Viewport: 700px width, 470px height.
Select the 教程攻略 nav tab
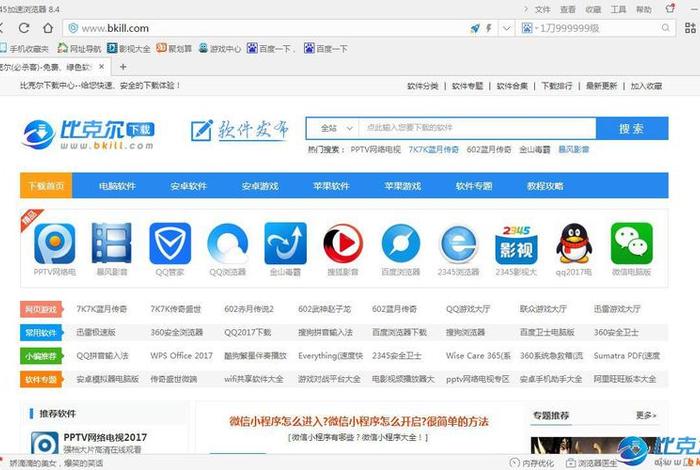click(x=545, y=186)
